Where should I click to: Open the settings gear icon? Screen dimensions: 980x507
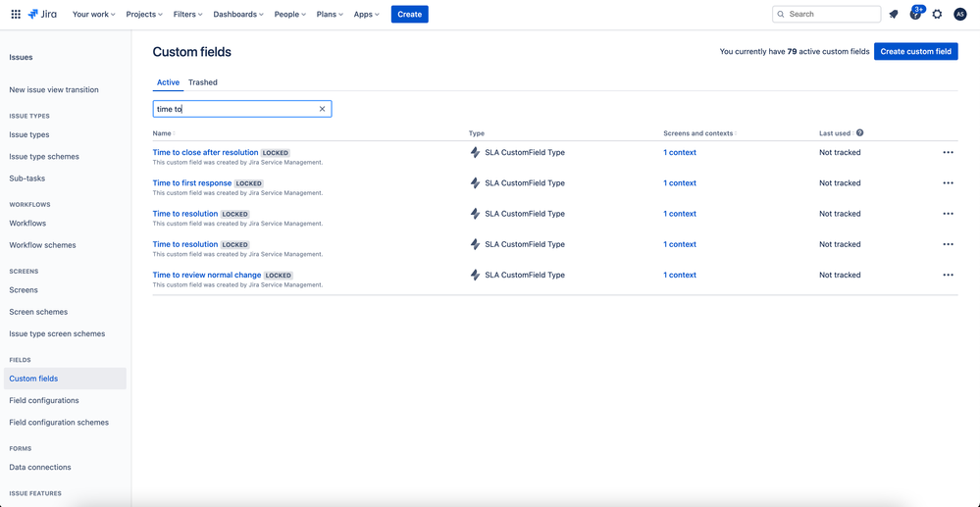click(x=937, y=14)
